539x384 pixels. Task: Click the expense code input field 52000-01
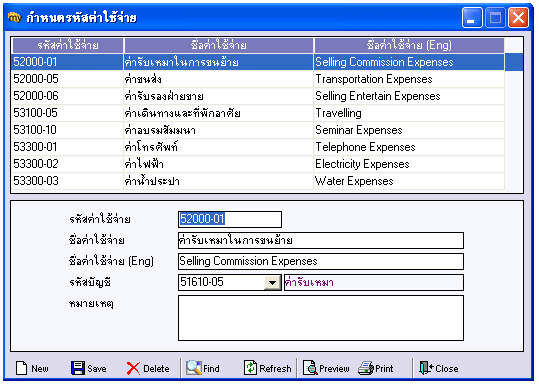(x=230, y=219)
